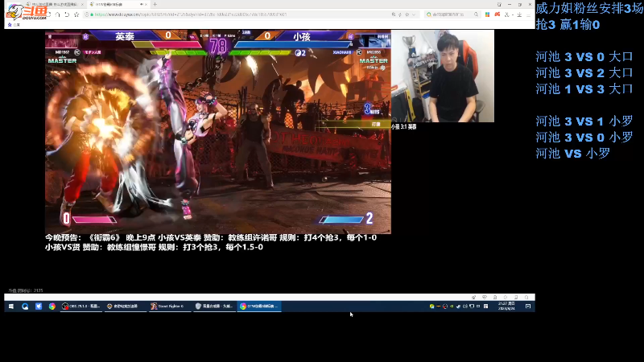Click the headline '威力如粉丝安排3场'
Screen dimensions: 644x362
tap(589, 8)
